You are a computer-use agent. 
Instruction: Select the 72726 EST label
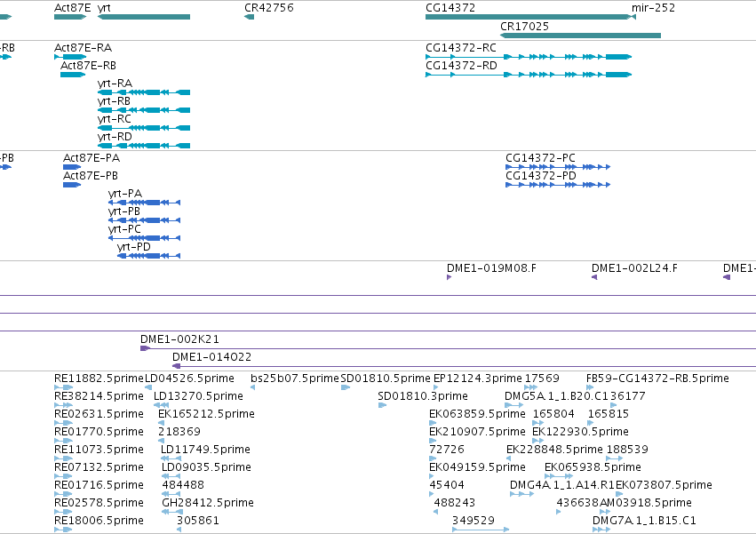pos(447,450)
